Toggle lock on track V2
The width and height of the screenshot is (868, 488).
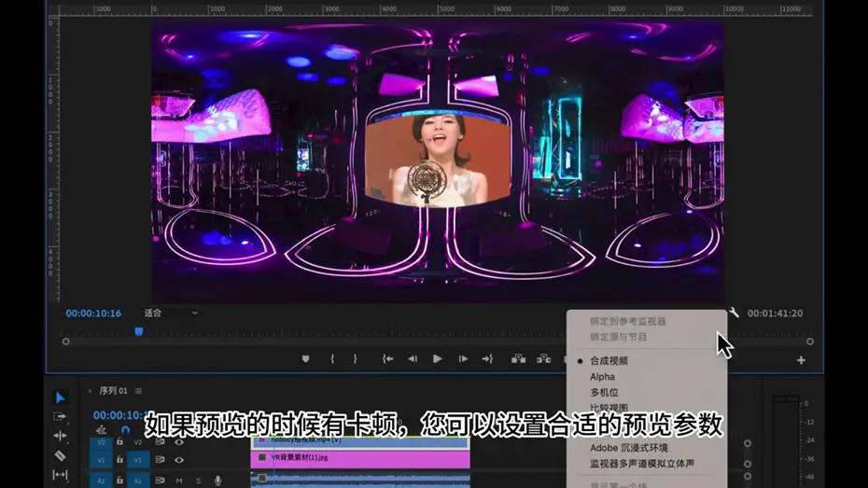pyautogui.click(x=119, y=442)
